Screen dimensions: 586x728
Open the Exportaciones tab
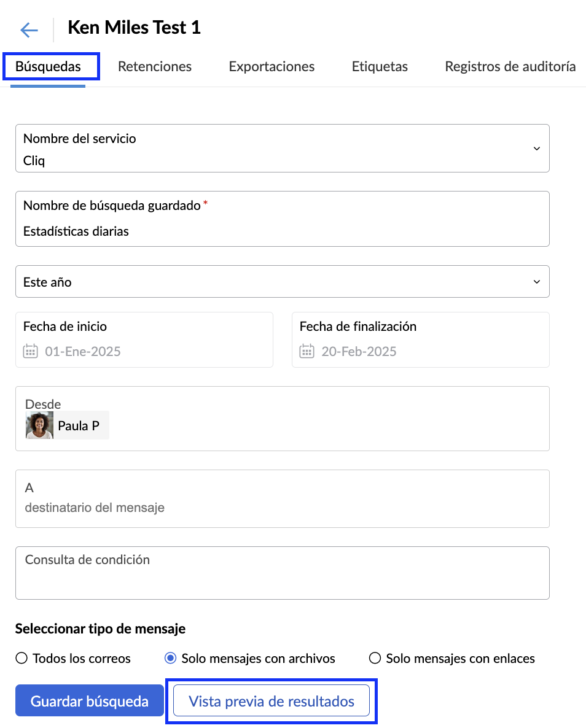[272, 66]
